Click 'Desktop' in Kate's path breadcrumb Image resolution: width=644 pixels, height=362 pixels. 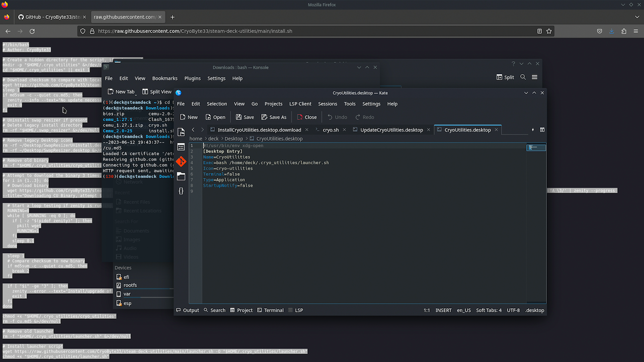(233, 138)
